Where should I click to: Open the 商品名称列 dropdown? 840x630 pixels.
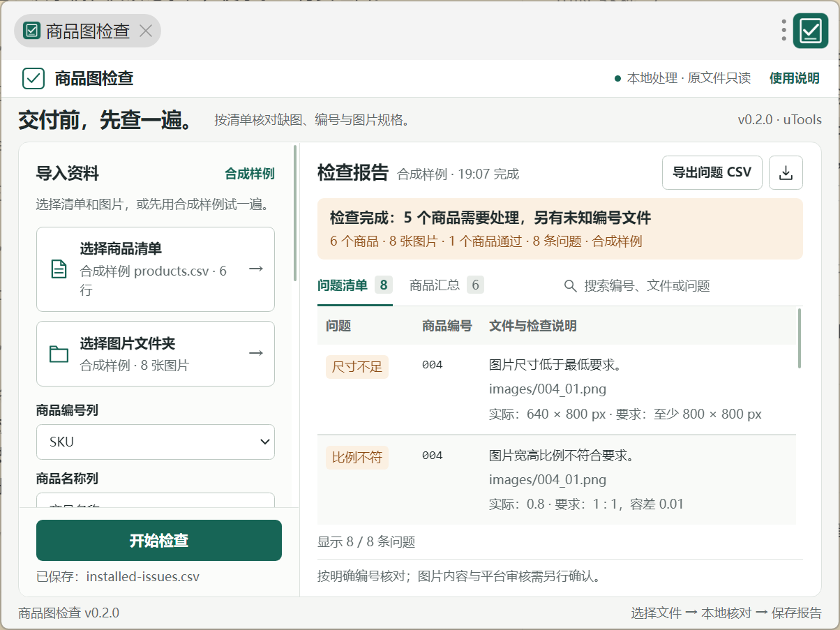point(156,501)
